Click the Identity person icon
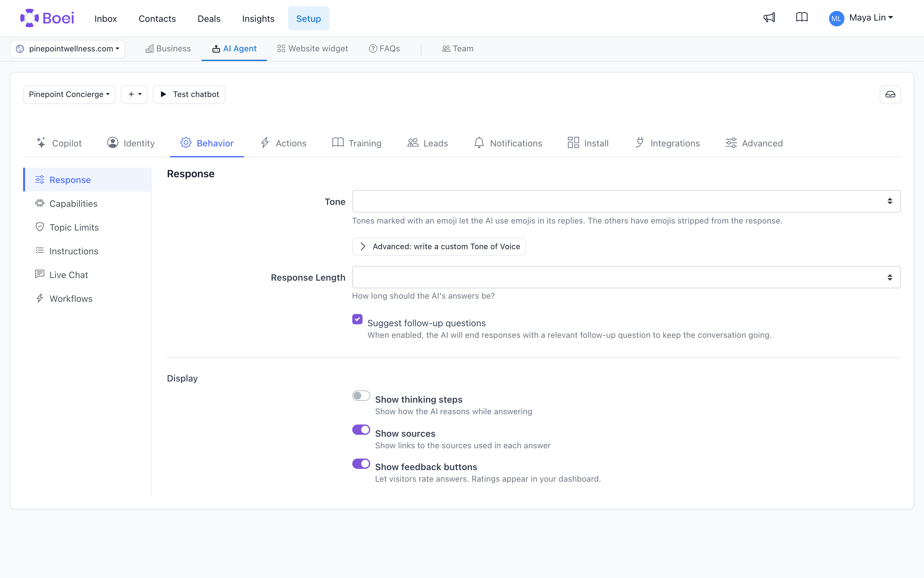The width and height of the screenshot is (924, 578). click(113, 143)
